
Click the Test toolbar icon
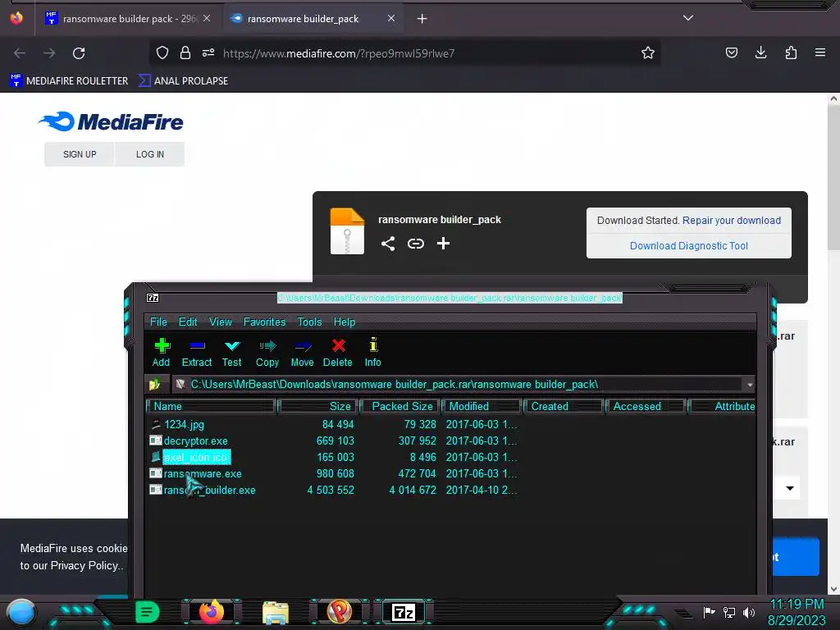click(x=232, y=346)
